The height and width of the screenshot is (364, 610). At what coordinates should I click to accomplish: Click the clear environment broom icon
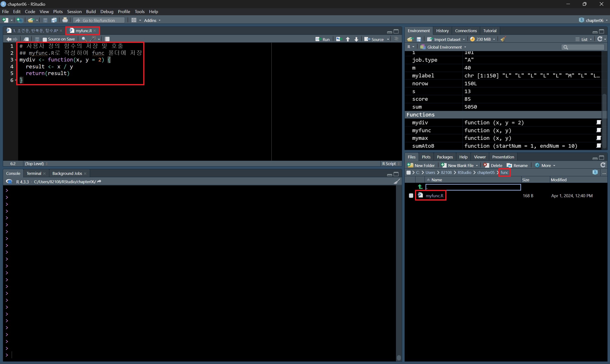[503, 39]
